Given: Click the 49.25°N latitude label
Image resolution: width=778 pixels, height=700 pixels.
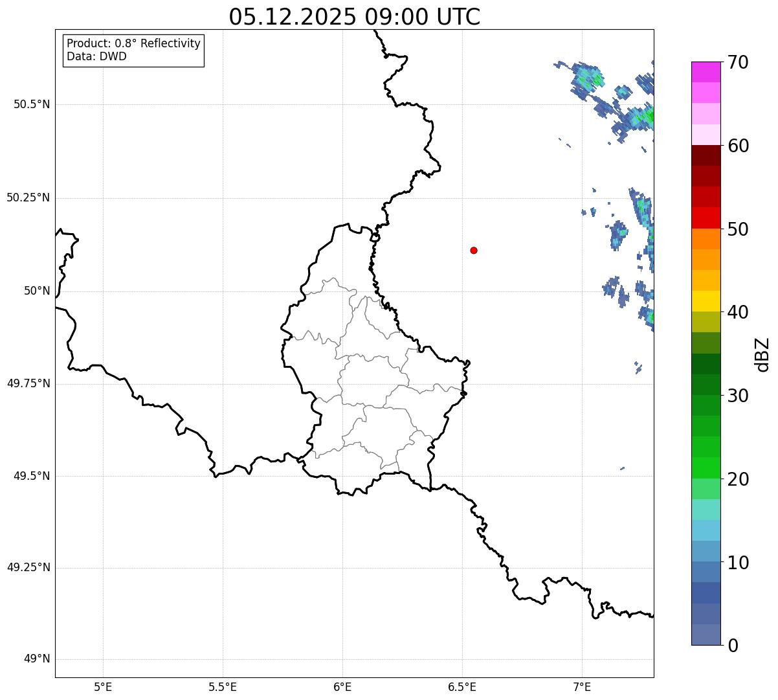Looking at the screenshot, I should (28, 568).
